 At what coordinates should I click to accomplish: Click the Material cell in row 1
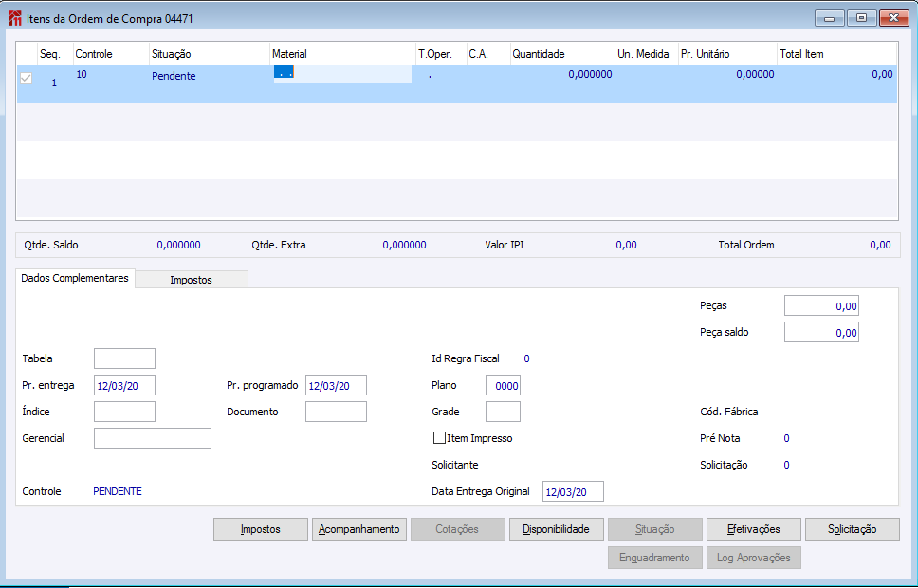[342, 74]
